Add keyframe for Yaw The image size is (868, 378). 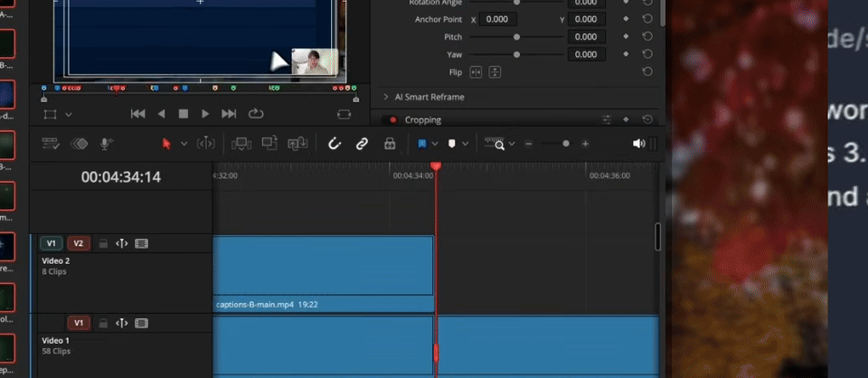(626, 55)
